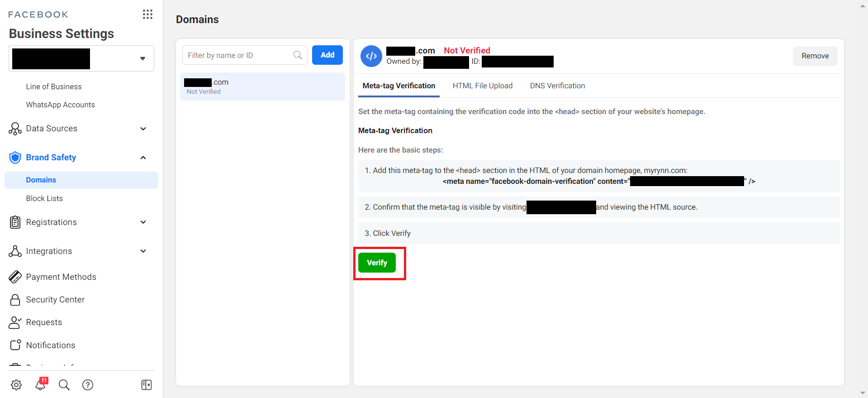Remove the selected domain
This screenshot has height=398, width=868.
click(x=815, y=56)
